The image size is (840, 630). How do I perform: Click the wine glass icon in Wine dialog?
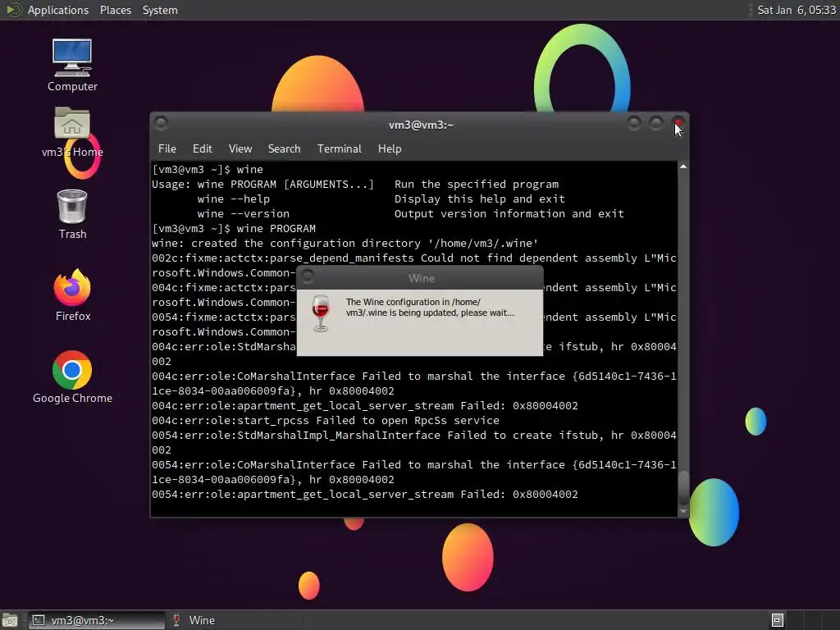(x=321, y=313)
